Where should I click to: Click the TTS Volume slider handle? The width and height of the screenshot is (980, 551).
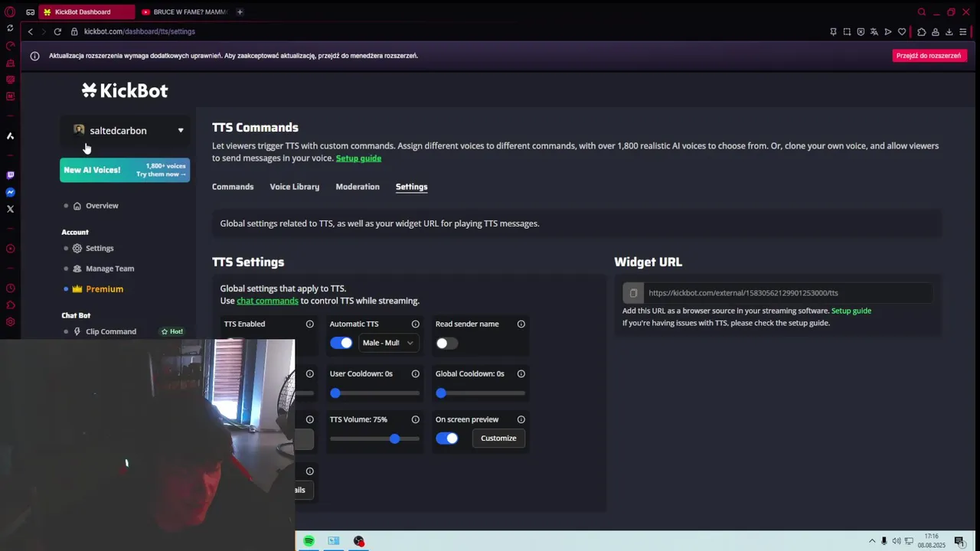pos(394,439)
